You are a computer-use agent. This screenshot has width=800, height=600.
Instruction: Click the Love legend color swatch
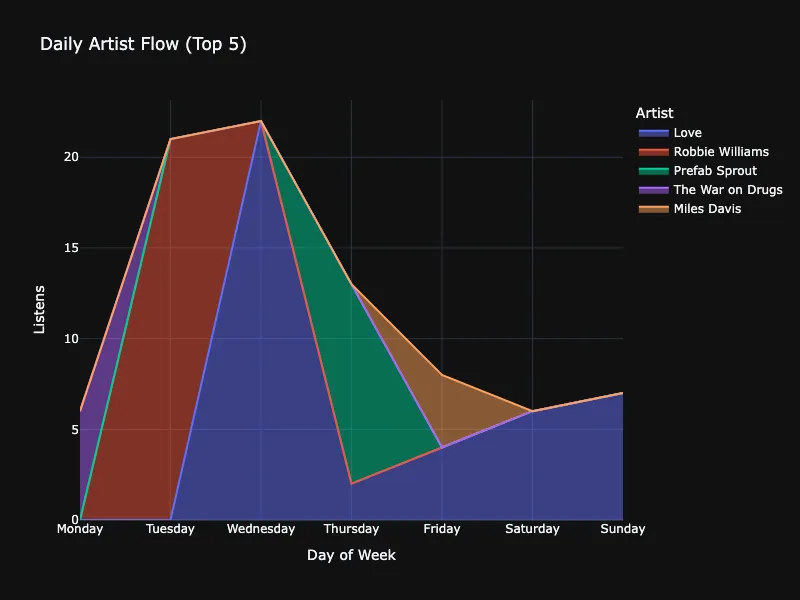click(x=652, y=133)
